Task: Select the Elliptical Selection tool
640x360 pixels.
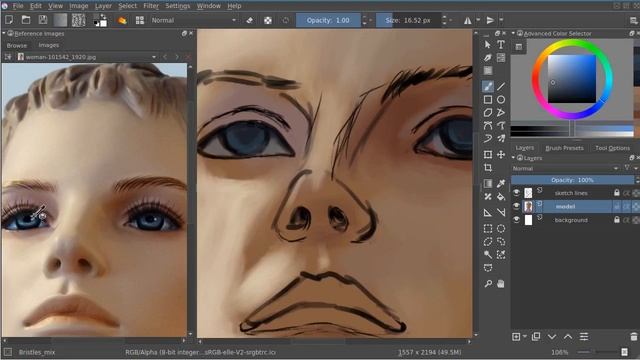Action: [501, 229]
